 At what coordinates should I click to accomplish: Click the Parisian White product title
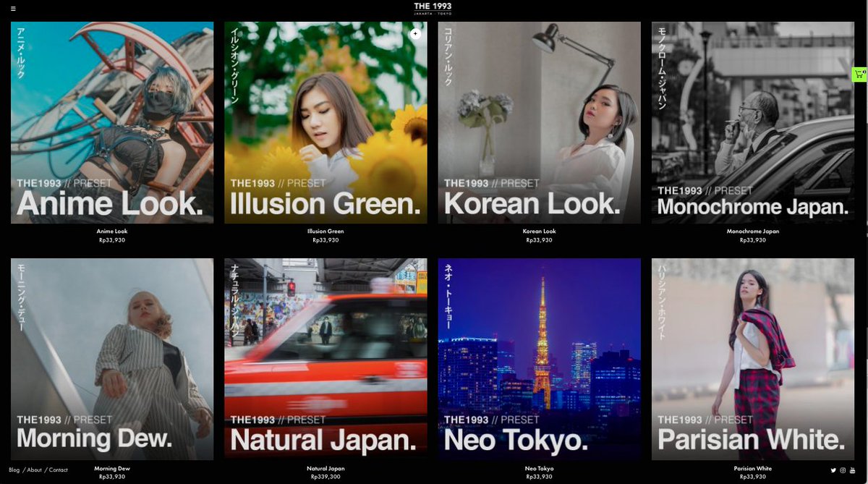click(x=753, y=469)
